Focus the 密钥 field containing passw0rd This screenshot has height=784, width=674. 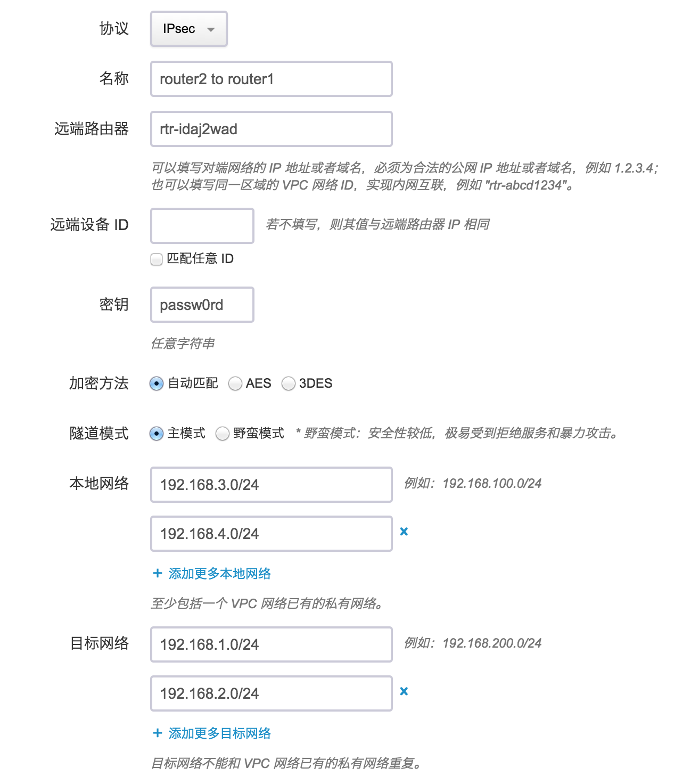click(x=202, y=305)
